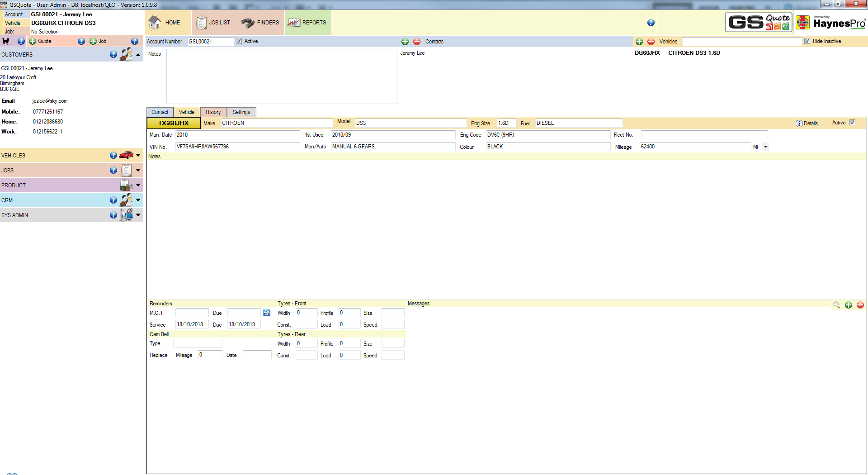Click the red car VEHICLES icon
Image resolution: width=868 pixels, height=475 pixels.
(126, 155)
